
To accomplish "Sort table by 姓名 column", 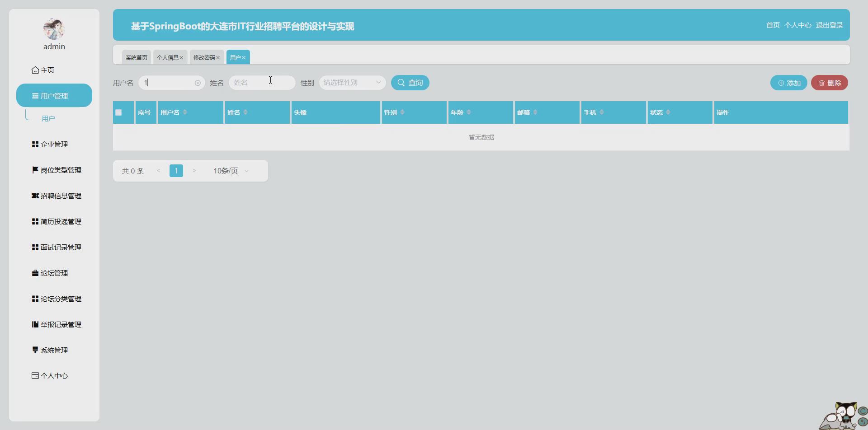I will tap(245, 112).
